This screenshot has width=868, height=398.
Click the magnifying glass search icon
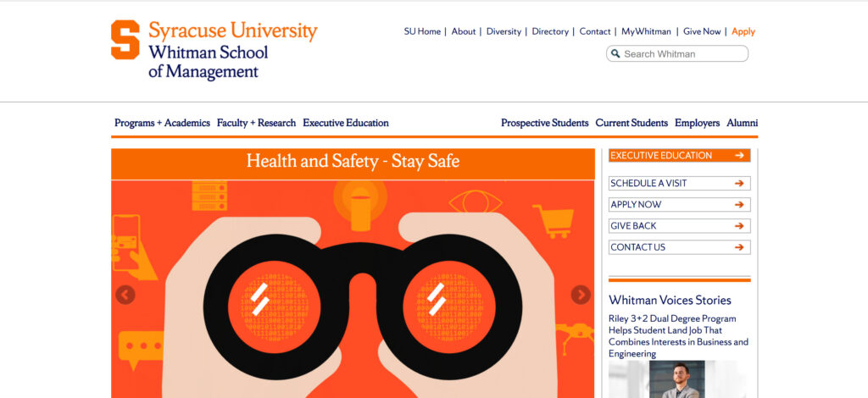[x=615, y=54]
